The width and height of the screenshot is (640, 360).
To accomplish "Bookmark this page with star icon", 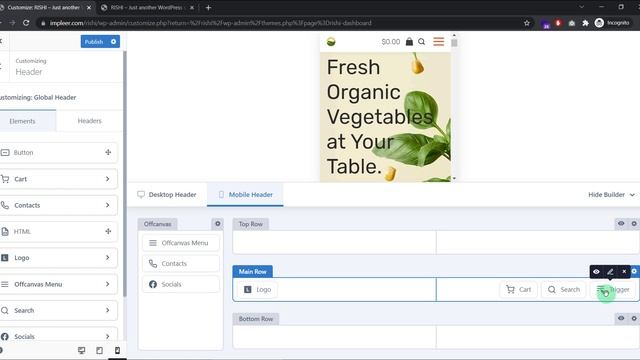I will tap(527, 23).
